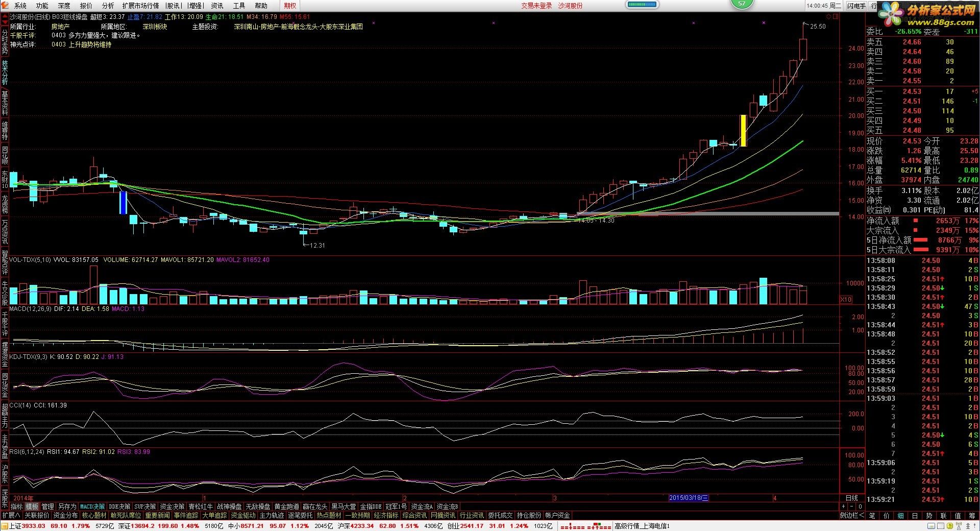Open the 重要新闻 tab
Screen dimensions: 980x531
point(157,516)
